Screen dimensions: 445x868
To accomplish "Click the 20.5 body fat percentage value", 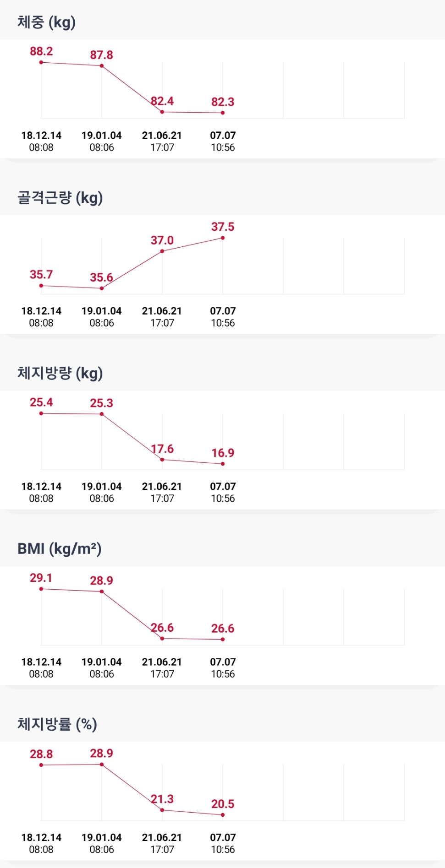I will point(223,804).
